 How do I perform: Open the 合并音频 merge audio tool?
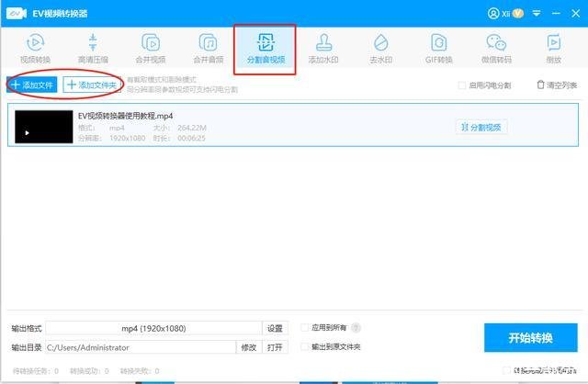point(209,49)
